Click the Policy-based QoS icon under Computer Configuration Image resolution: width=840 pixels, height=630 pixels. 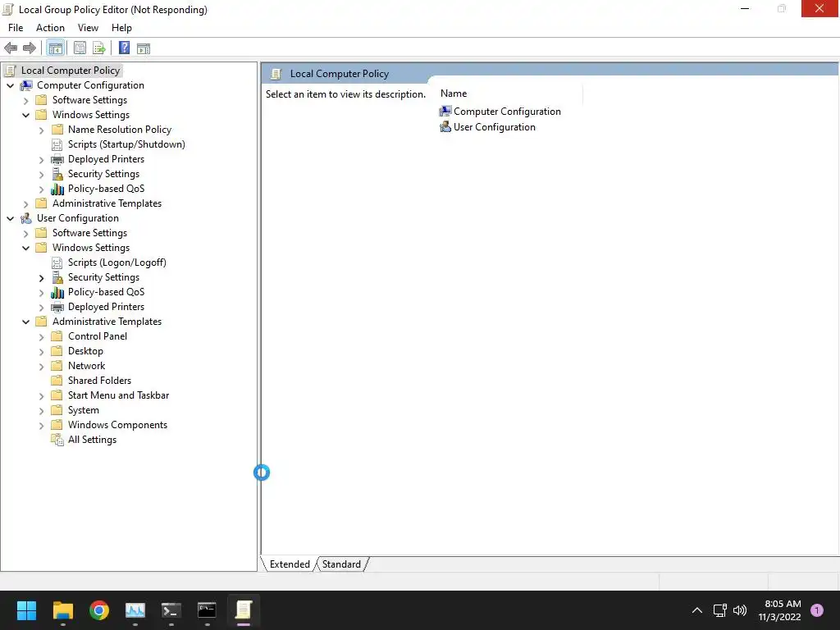[x=57, y=189]
